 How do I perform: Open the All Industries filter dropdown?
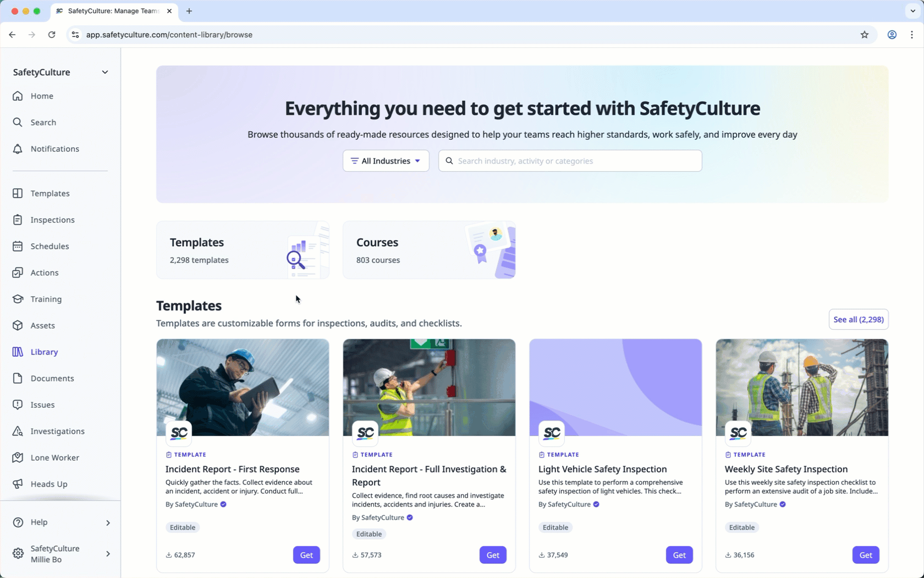[x=386, y=161]
